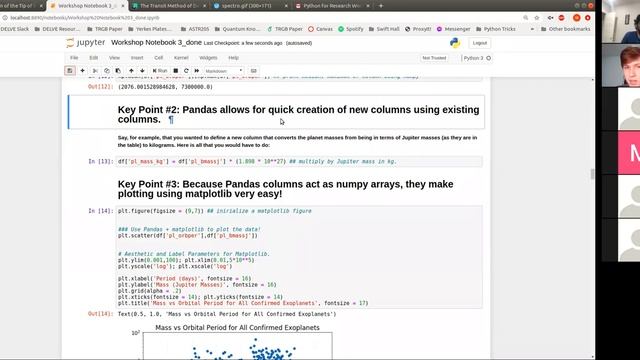The height and width of the screenshot is (360, 640).
Task: Interrupt the kernel with the stop icon
Action: [x=176, y=71]
